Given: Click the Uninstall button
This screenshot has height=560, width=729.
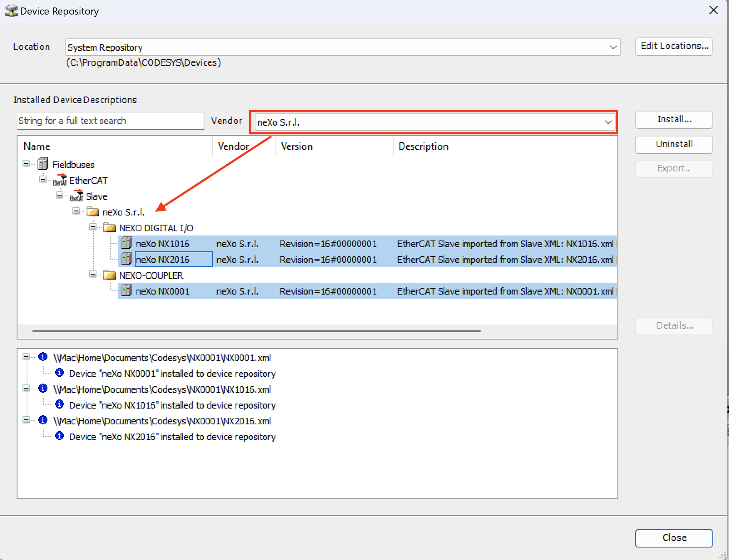Looking at the screenshot, I should point(674,144).
